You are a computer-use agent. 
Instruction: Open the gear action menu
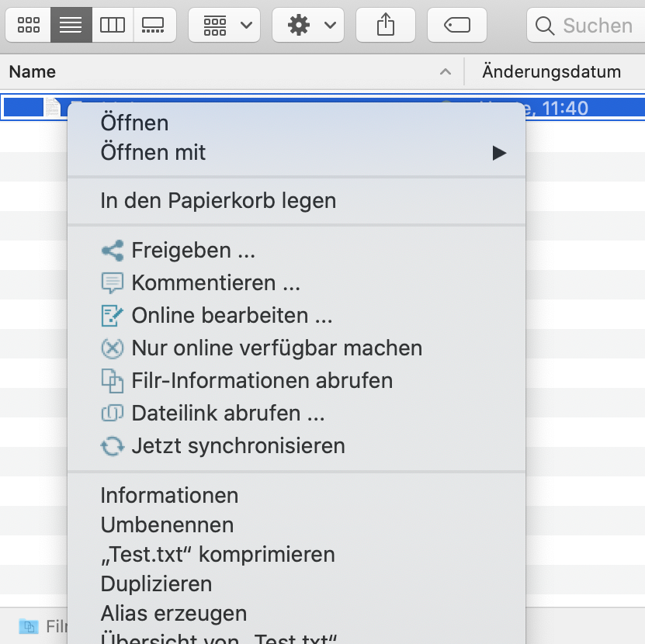click(308, 26)
